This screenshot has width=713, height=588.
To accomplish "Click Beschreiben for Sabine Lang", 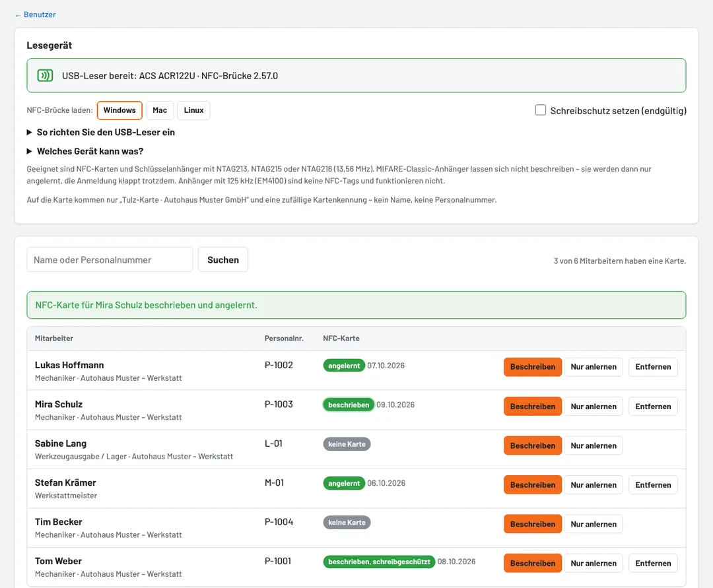I will pos(533,445).
